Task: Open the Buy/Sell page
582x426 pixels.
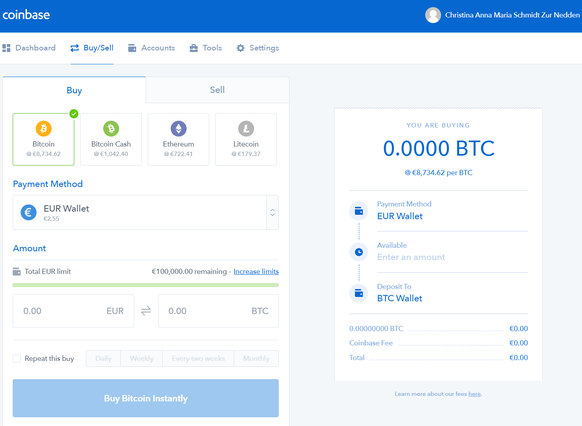Action: point(92,48)
